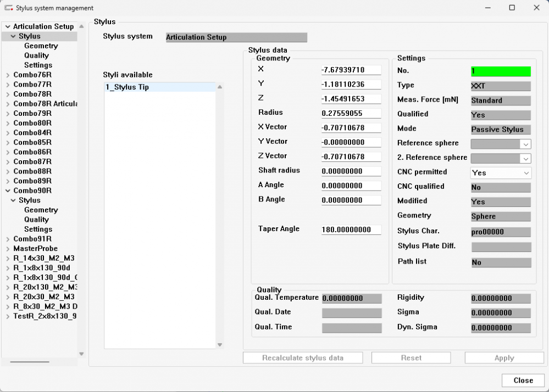Viewport: 549px width, 392px height.
Task: Collapse the Articulation Setup tree node
Action: tap(7, 27)
